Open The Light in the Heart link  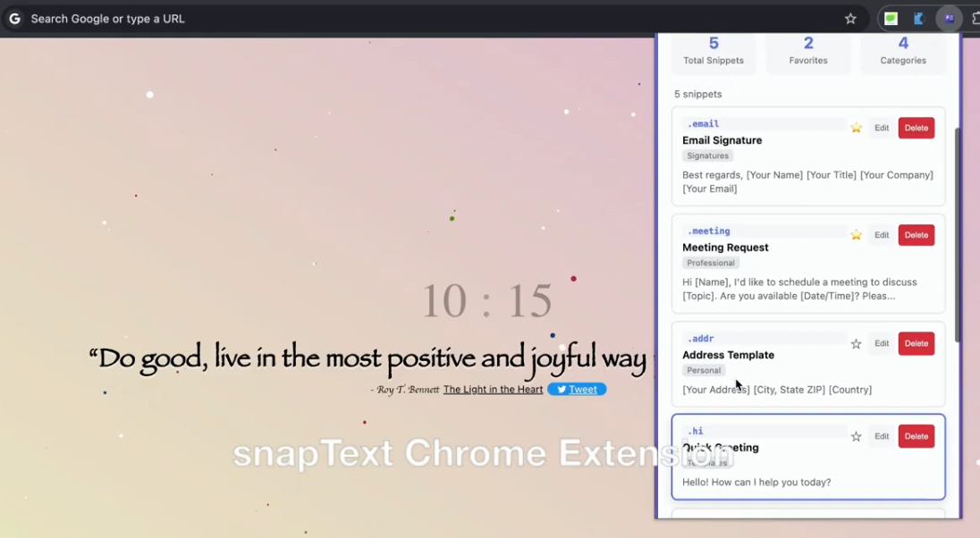pyautogui.click(x=493, y=390)
